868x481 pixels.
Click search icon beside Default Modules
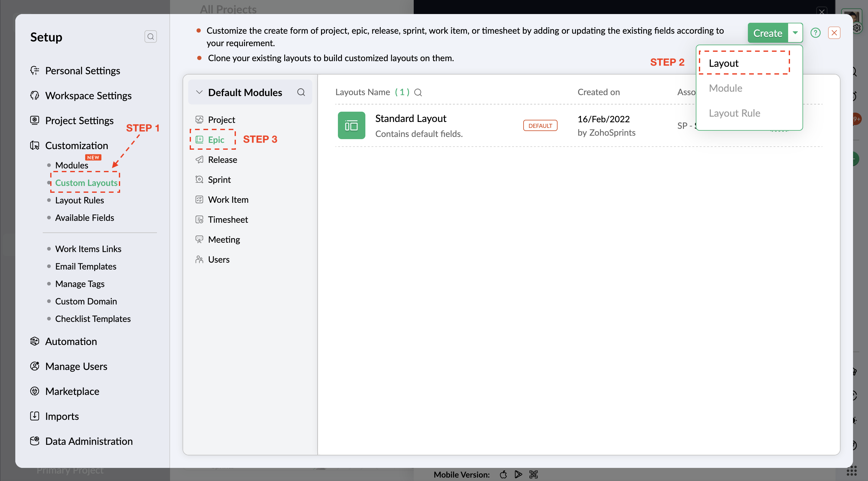pos(301,92)
